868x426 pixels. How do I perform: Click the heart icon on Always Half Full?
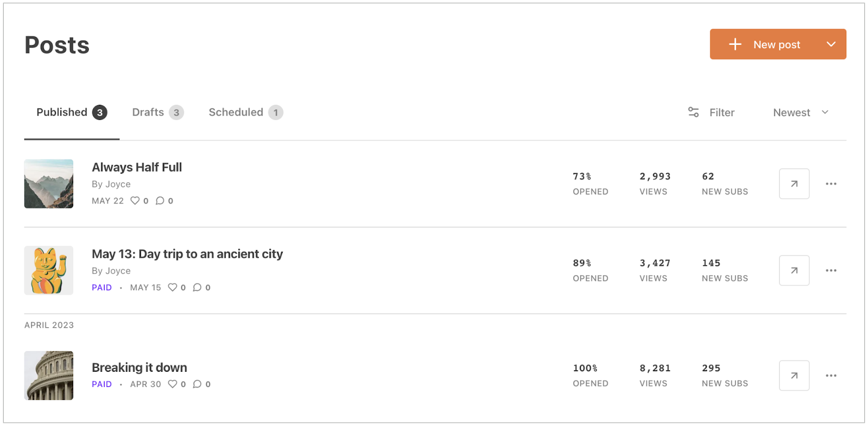(x=135, y=200)
